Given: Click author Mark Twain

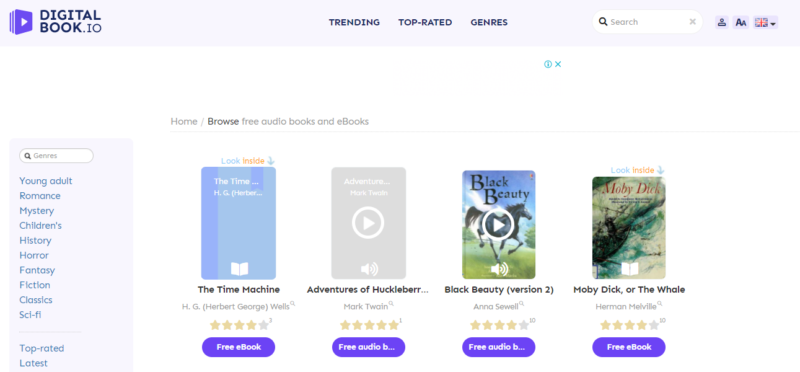Looking at the screenshot, I should (366, 307).
